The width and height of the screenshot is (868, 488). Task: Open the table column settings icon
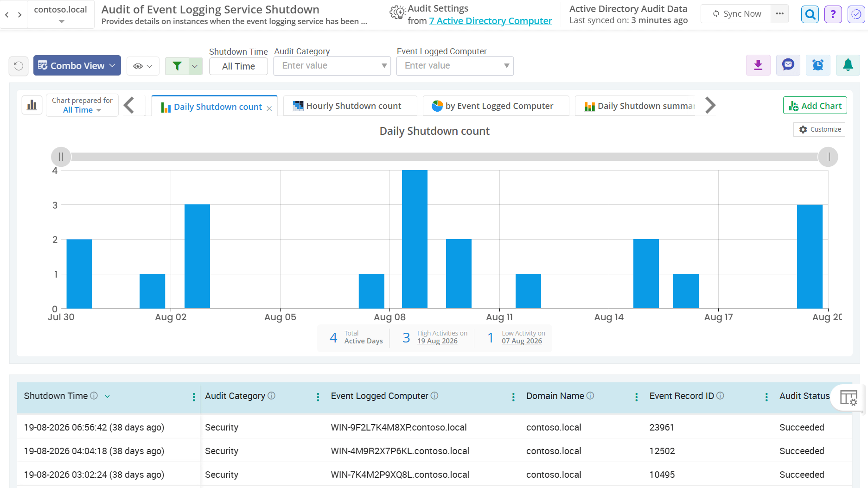coord(849,398)
